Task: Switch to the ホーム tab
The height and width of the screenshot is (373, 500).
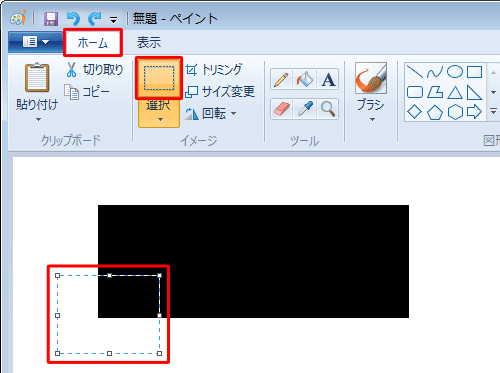Action: pos(93,43)
